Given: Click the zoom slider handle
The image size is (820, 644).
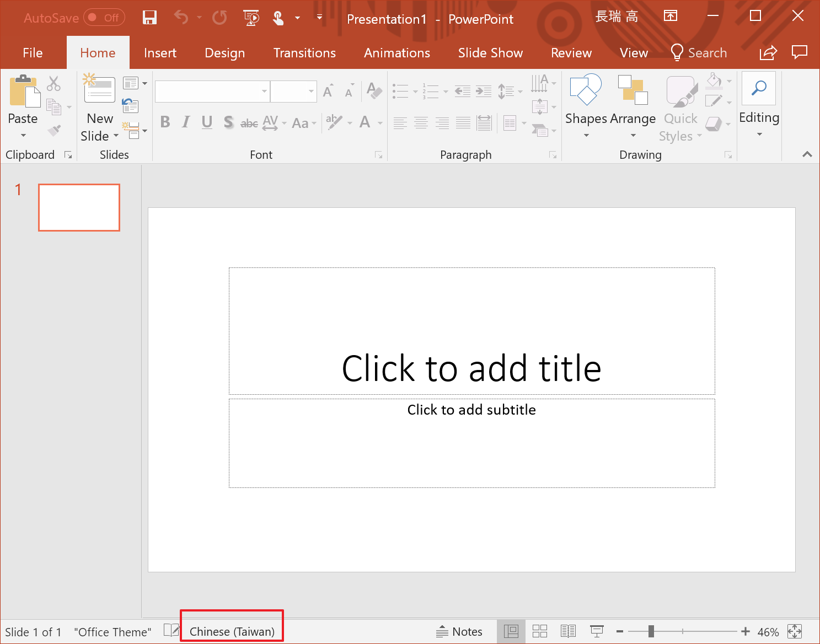Looking at the screenshot, I should click(651, 631).
